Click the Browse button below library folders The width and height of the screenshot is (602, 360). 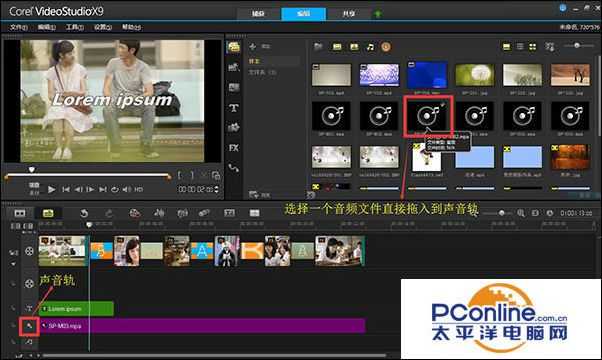[260, 195]
